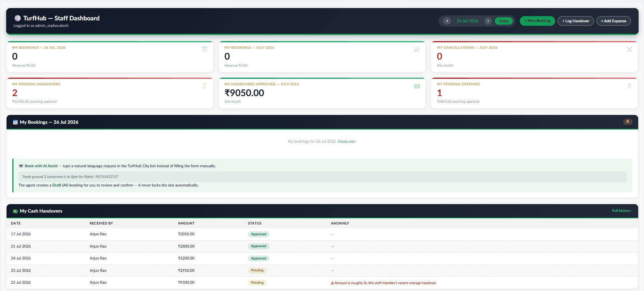Viewport: 644px width, 291px height.
Task: Click Logged in as admin_orpheustech text
Action: 41,26
